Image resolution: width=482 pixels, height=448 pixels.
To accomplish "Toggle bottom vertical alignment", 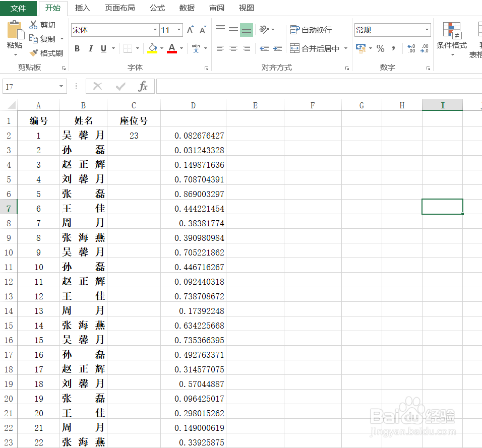I will pyautogui.click(x=247, y=30).
